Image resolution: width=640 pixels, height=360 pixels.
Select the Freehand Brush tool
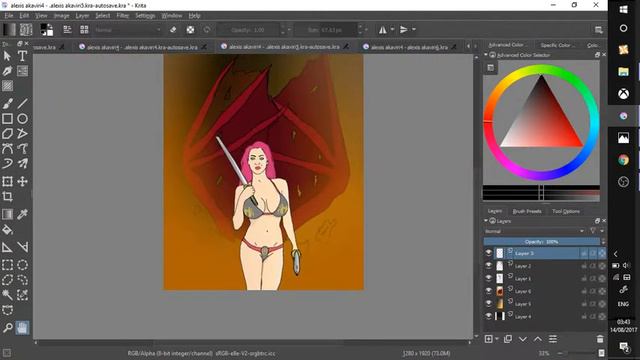(x=7, y=103)
